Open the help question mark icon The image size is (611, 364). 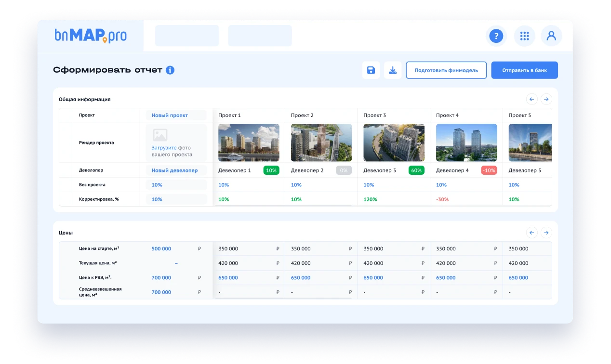click(x=496, y=36)
